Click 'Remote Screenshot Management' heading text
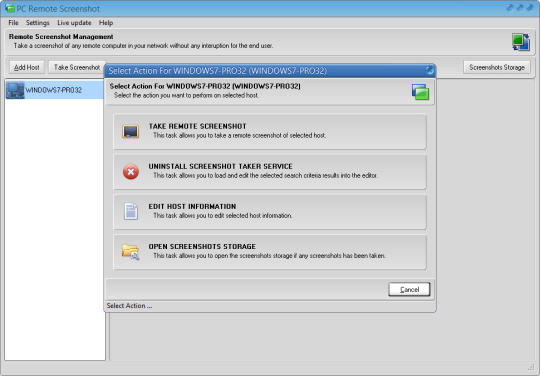 pos(61,36)
